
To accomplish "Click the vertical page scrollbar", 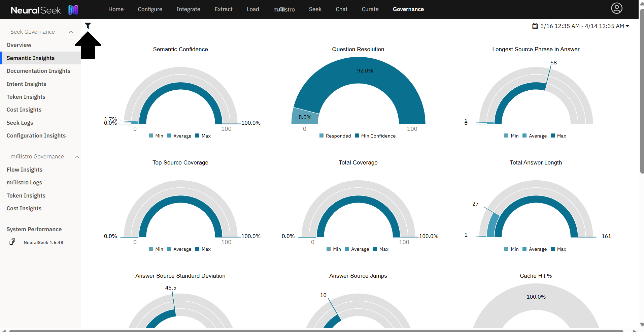I will [641, 91].
